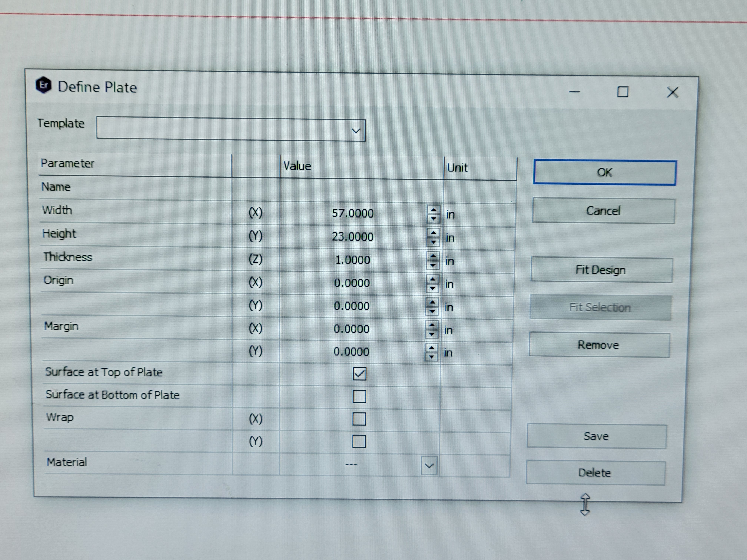Click the Delete button

(x=595, y=473)
